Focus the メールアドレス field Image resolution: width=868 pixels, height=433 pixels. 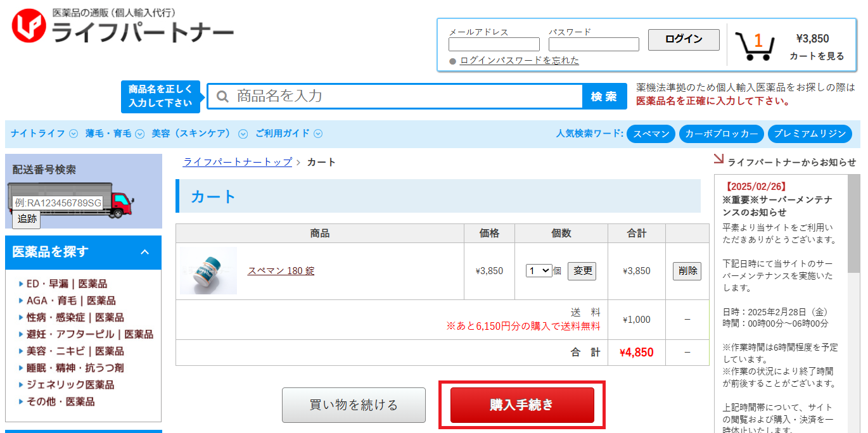(x=494, y=44)
